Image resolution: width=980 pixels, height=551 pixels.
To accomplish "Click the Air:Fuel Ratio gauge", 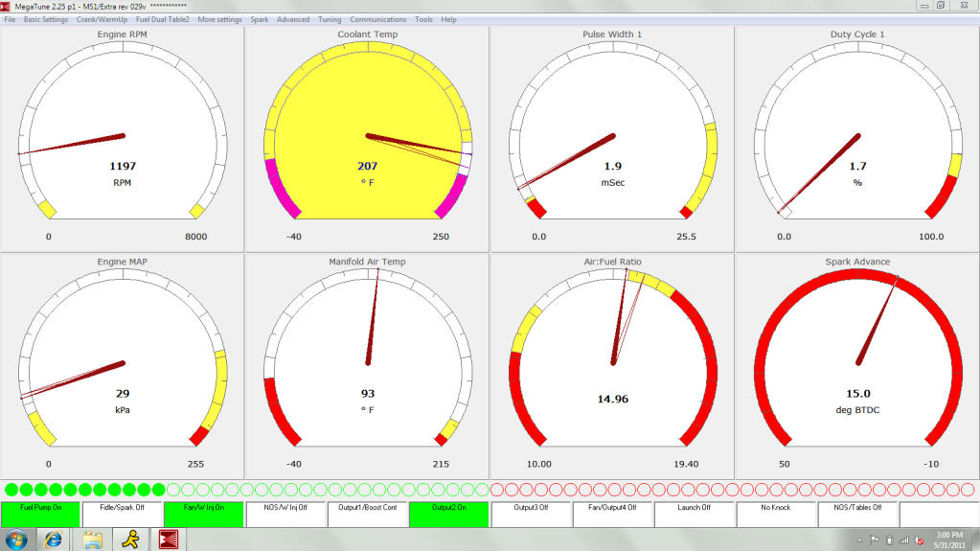I will (x=612, y=366).
